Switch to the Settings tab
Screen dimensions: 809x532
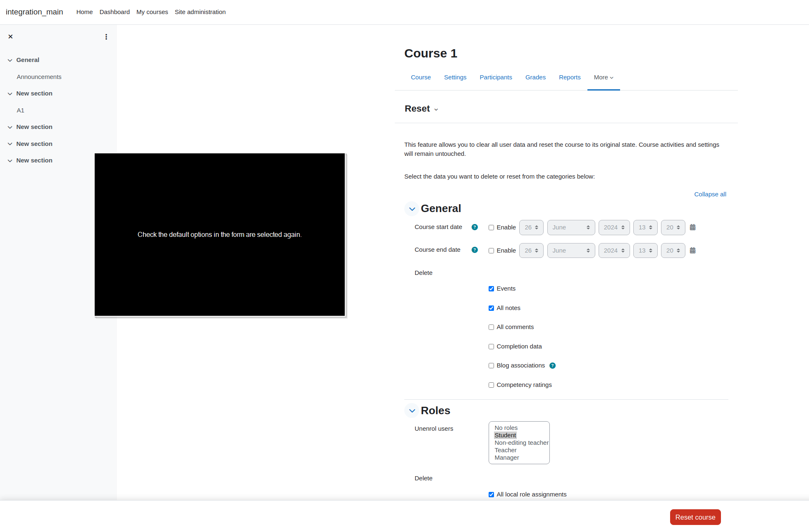point(455,77)
